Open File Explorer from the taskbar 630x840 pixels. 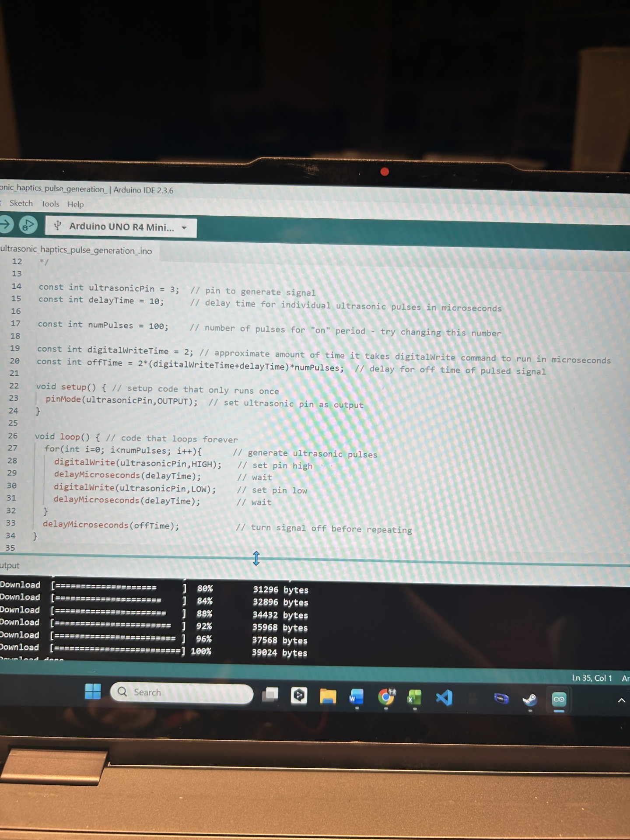coord(328,696)
